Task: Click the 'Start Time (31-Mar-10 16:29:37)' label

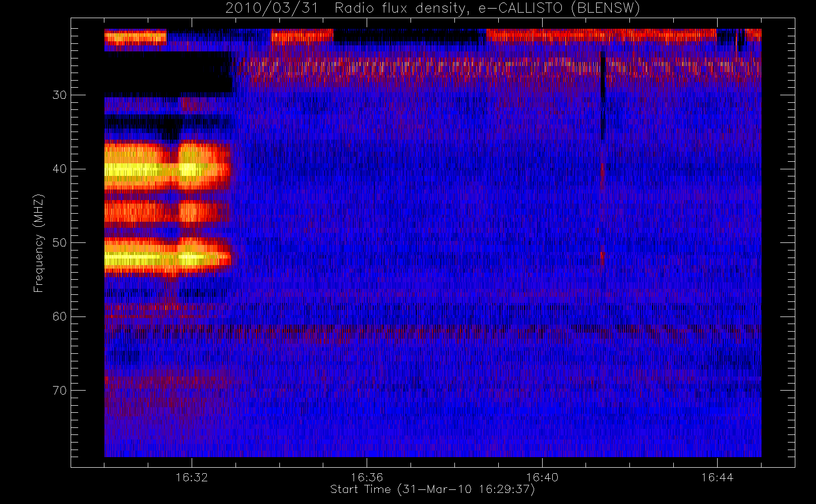Action: (432, 489)
